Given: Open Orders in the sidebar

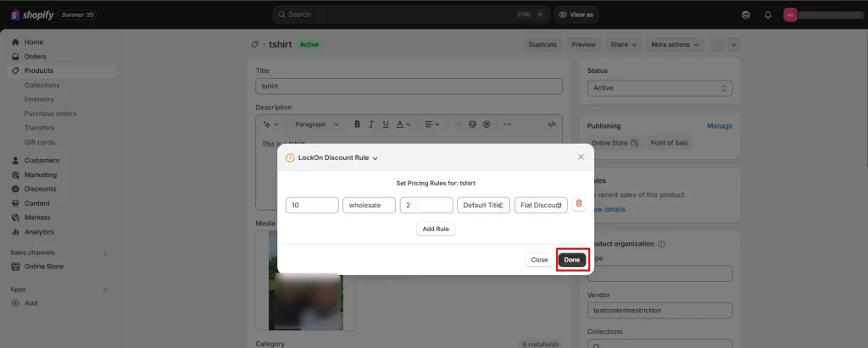Looking at the screenshot, I should [x=35, y=57].
